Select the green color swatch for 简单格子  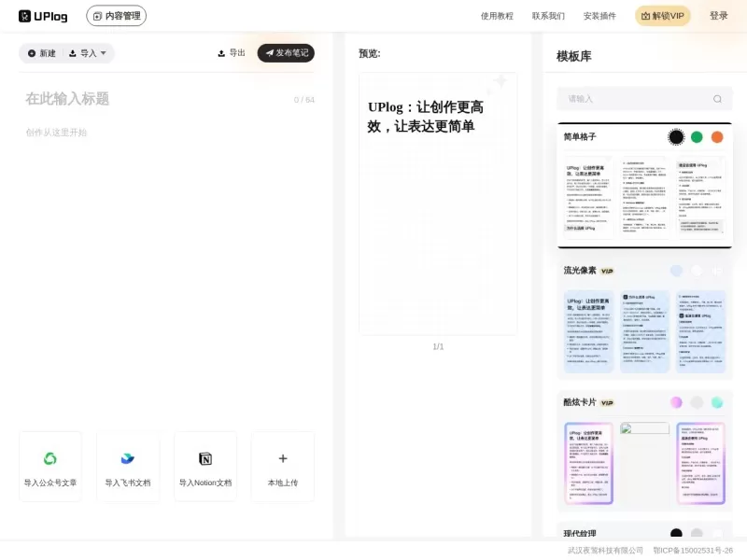(x=698, y=136)
